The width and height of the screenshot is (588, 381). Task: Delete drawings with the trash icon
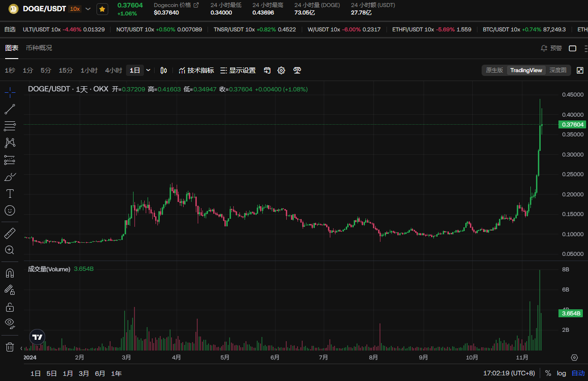[x=10, y=347]
